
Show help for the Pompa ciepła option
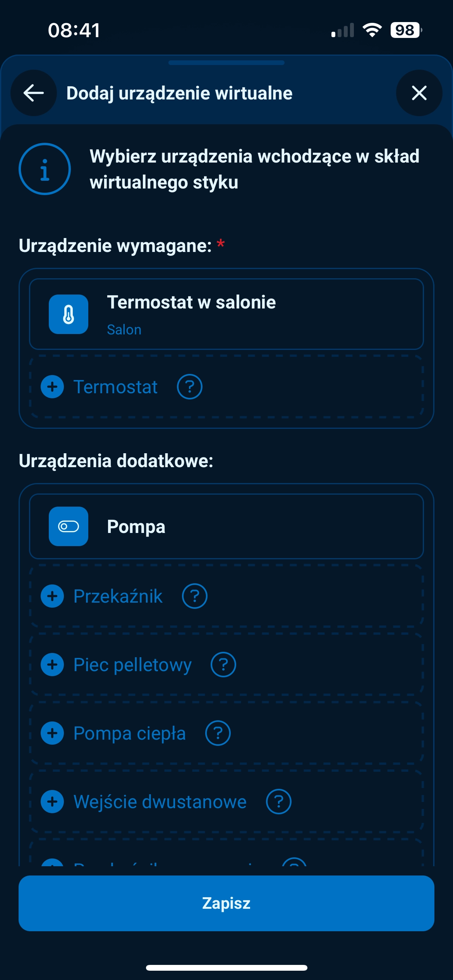click(x=218, y=733)
